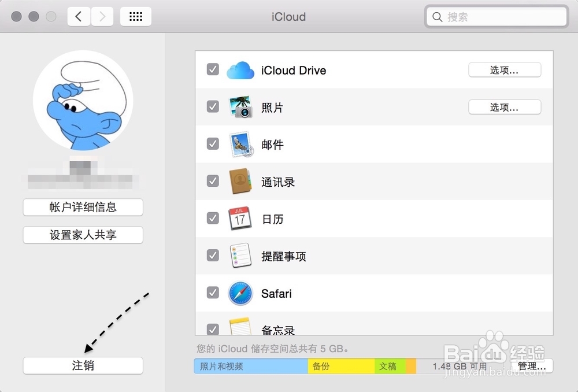The image size is (578, 392).
Task: Click the 注销 sign out button
Action: point(83,366)
